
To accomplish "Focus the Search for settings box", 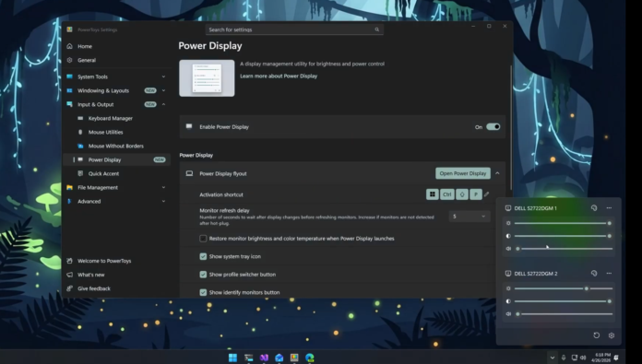I will point(294,29).
